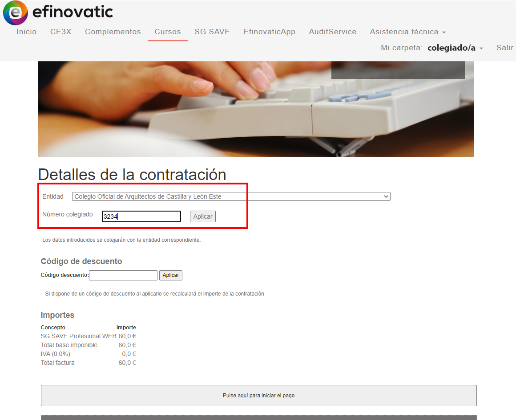This screenshot has width=516, height=420.
Task: Open the SG SAVE section
Action: coord(212,32)
